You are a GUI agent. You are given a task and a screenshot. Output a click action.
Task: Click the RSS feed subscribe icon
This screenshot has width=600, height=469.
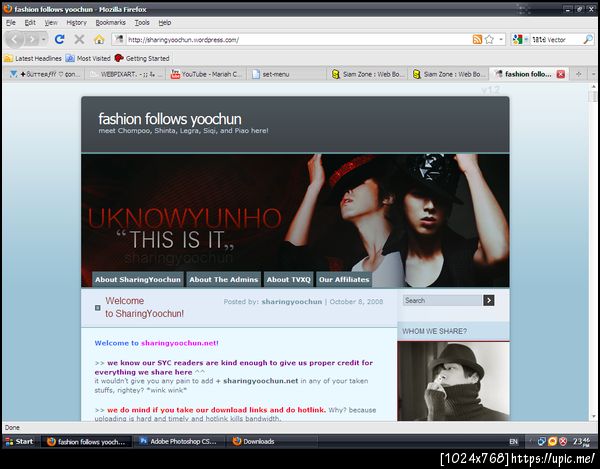click(x=477, y=39)
